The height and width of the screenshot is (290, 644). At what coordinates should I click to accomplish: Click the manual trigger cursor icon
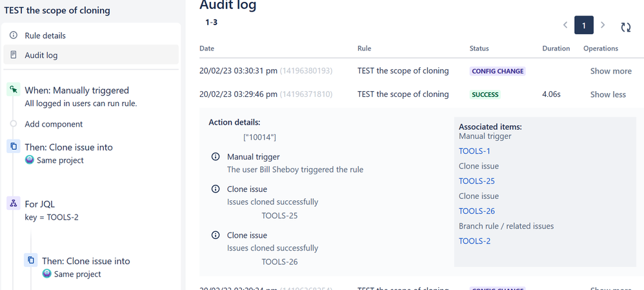tap(14, 90)
